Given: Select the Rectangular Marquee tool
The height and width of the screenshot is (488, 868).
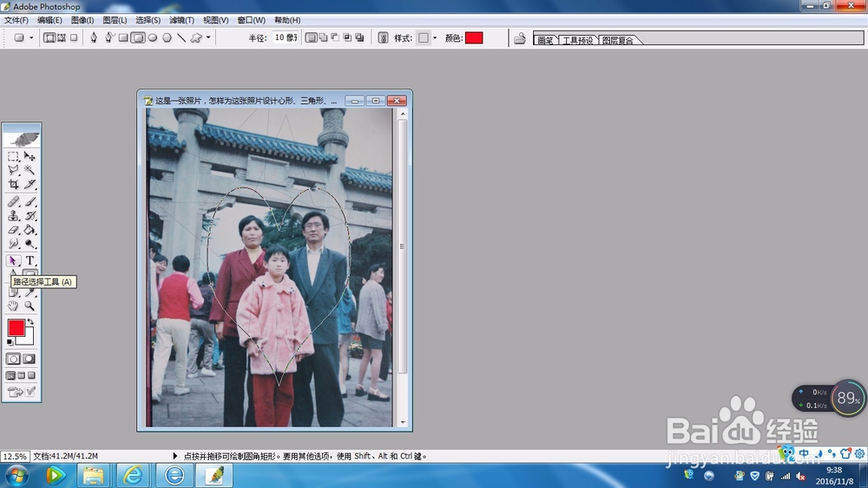Looking at the screenshot, I should [x=13, y=157].
